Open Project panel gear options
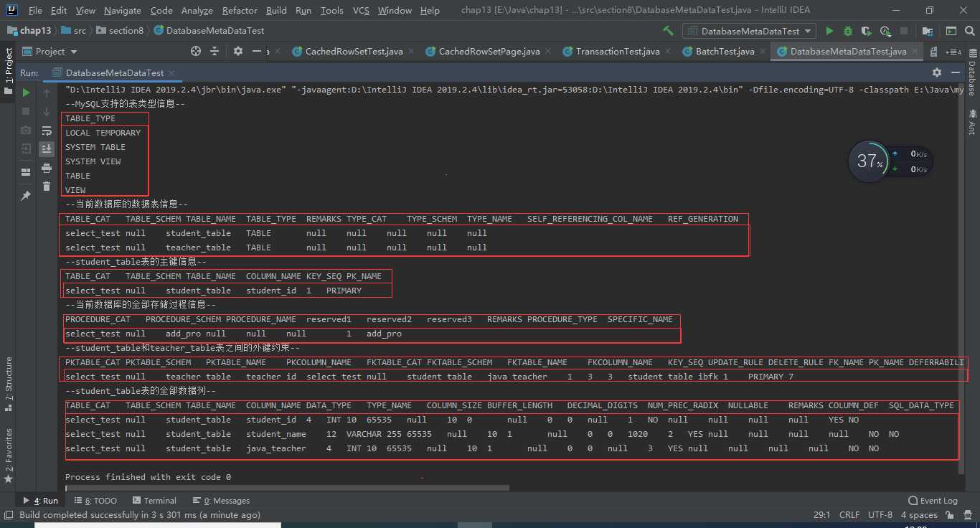The height and width of the screenshot is (528, 980). (238, 52)
